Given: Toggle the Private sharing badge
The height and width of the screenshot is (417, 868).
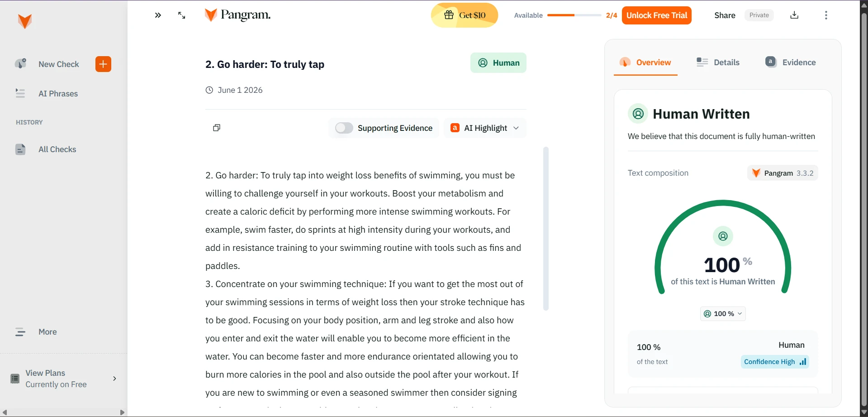Looking at the screenshot, I should click(759, 15).
